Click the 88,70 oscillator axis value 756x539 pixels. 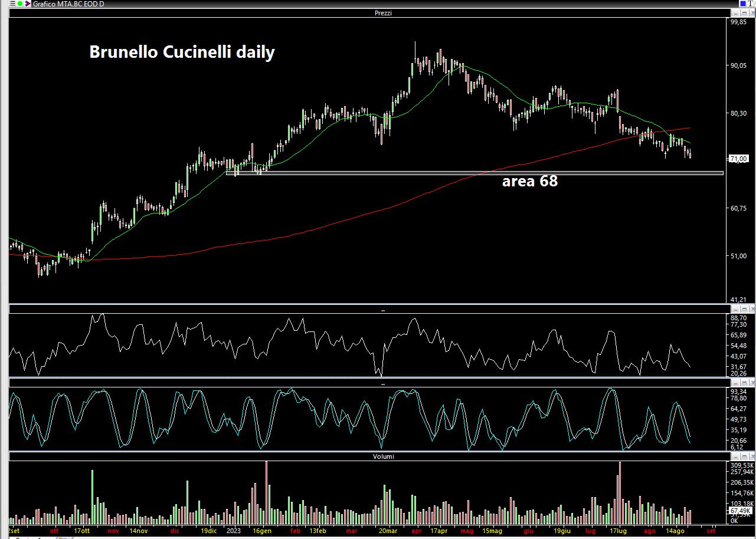(x=738, y=317)
